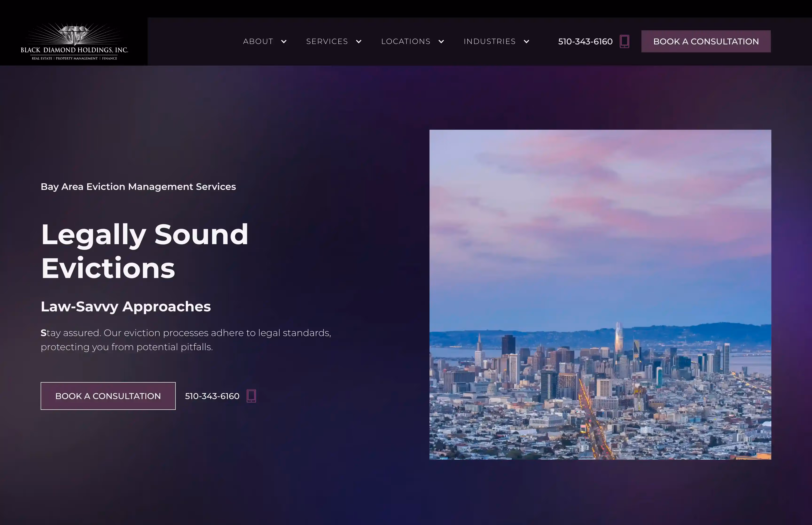
Task: Expand the About chevron arrow
Action: [284, 42]
